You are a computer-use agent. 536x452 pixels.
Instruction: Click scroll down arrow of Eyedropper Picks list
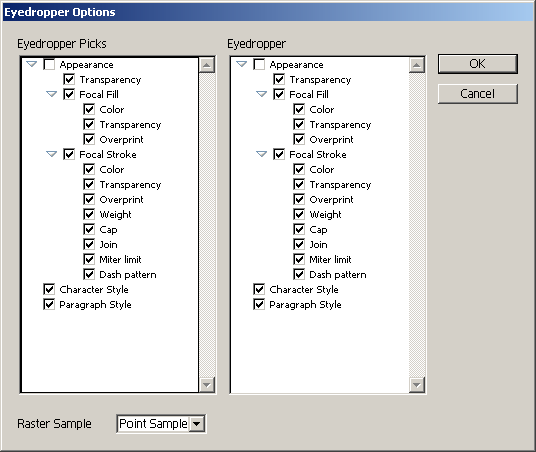[207, 385]
